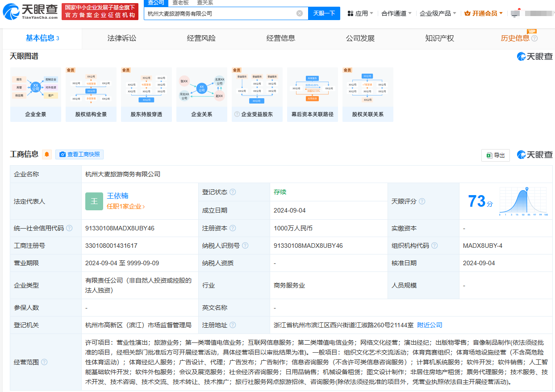Click help icon next to 统一社会信用代码

click(x=69, y=228)
